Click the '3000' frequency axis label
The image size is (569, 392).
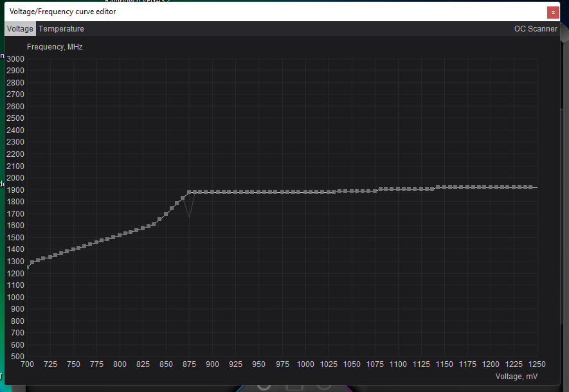click(15, 58)
